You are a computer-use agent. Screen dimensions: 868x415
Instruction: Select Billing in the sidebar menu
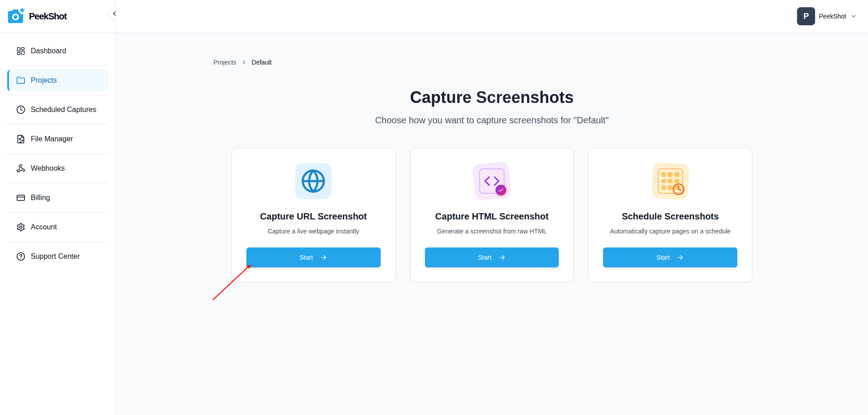click(x=40, y=198)
